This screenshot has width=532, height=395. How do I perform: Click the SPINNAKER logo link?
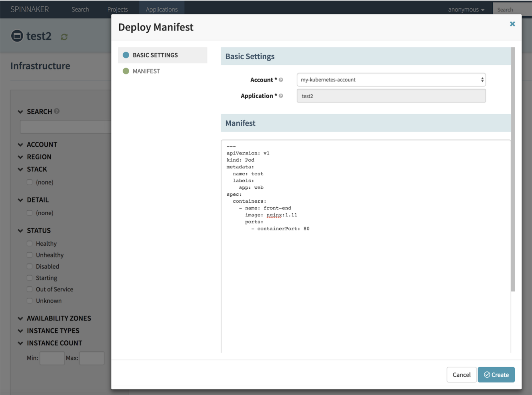(30, 9)
